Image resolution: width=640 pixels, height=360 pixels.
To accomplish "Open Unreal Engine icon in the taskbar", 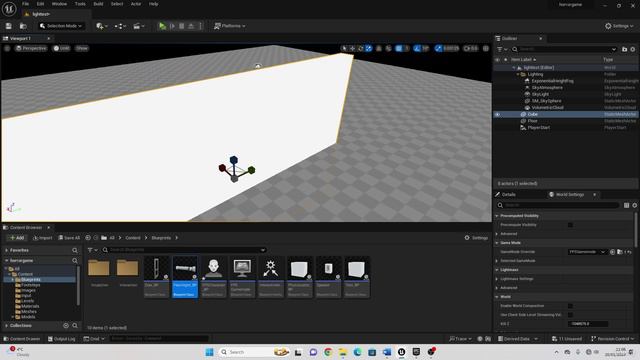I will tap(402, 352).
